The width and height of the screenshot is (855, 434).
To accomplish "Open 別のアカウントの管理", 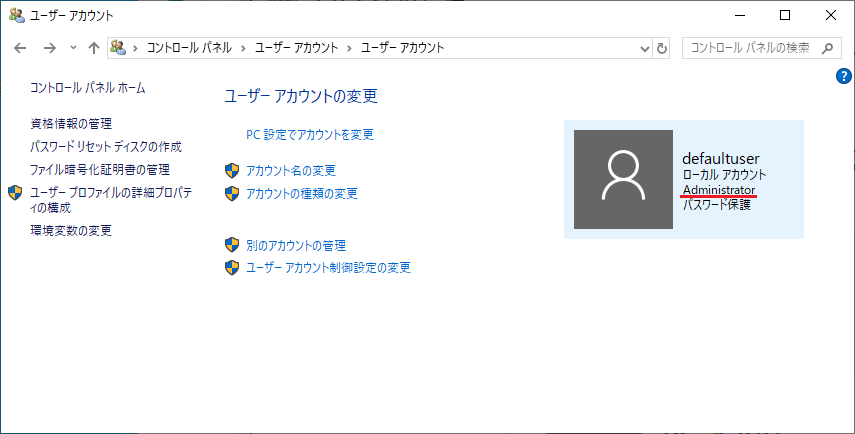I will click(x=296, y=246).
